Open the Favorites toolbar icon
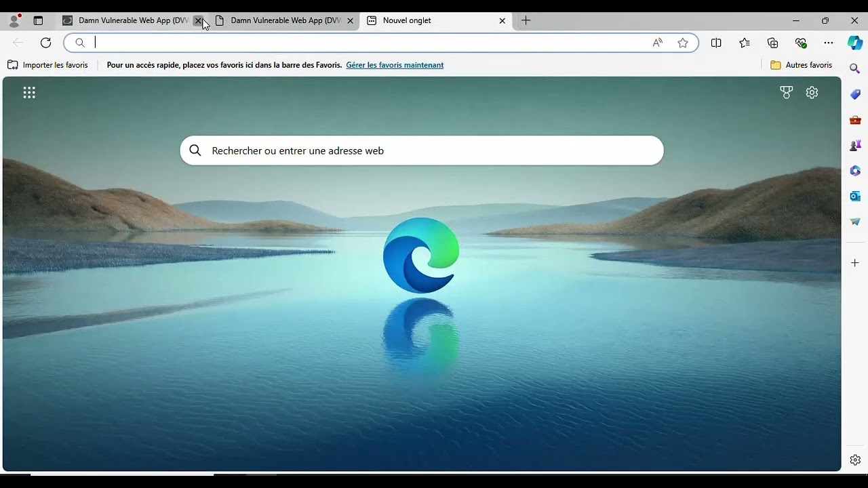Screen dimensions: 868x488 [745, 43]
